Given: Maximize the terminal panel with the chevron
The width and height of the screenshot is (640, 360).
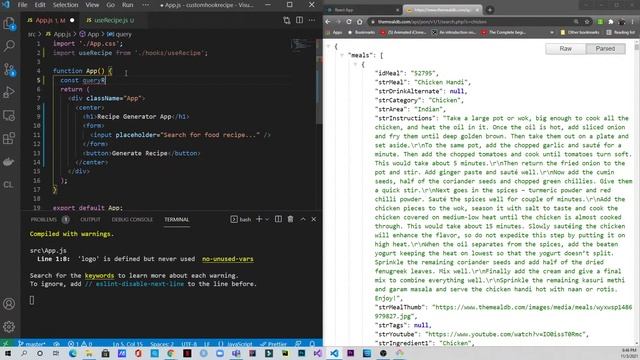Looking at the screenshot, I should coord(303,219).
